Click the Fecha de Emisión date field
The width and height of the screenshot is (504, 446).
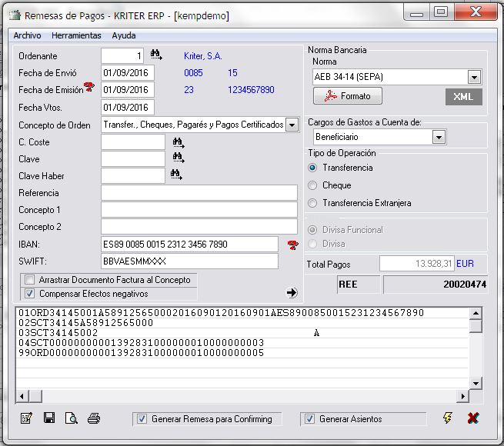click(x=128, y=90)
